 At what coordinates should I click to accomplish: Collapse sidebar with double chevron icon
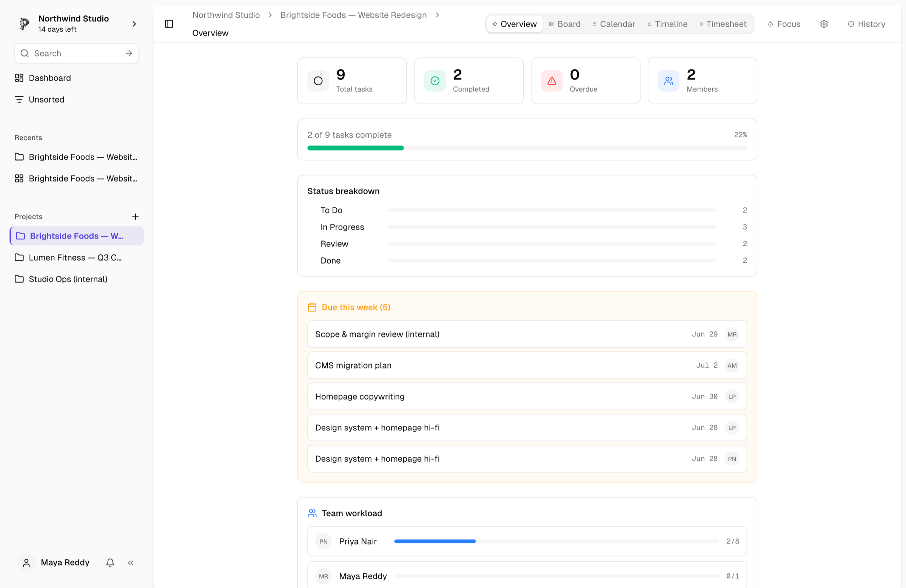tap(131, 562)
